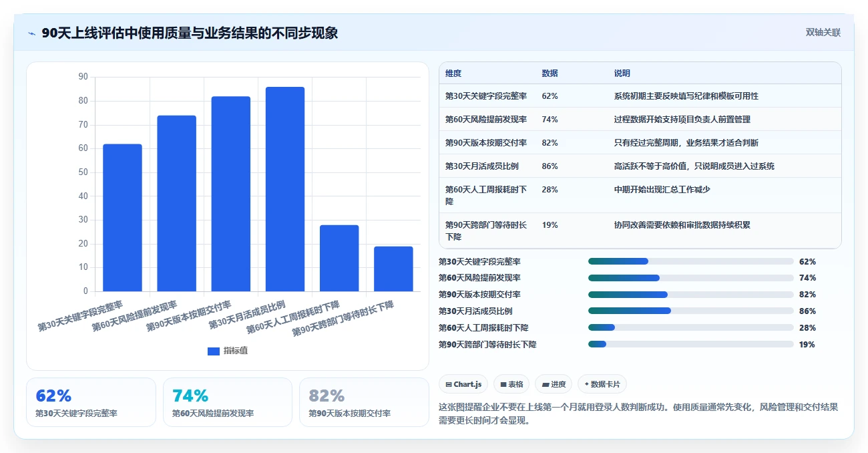Click progress list label 第30天月活成员比例
Image resolution: width=868 pixels, height=453 pixels.
click(x=475, y=311)
